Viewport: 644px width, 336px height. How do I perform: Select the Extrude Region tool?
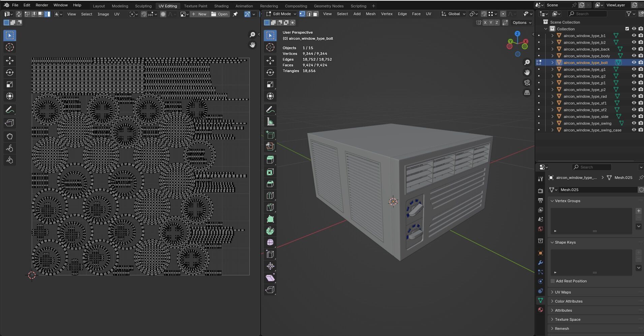[x=270, y=160]
